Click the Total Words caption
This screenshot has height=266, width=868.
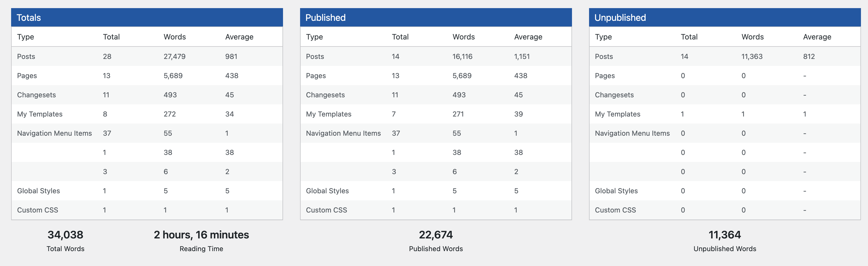click(65, 249)
